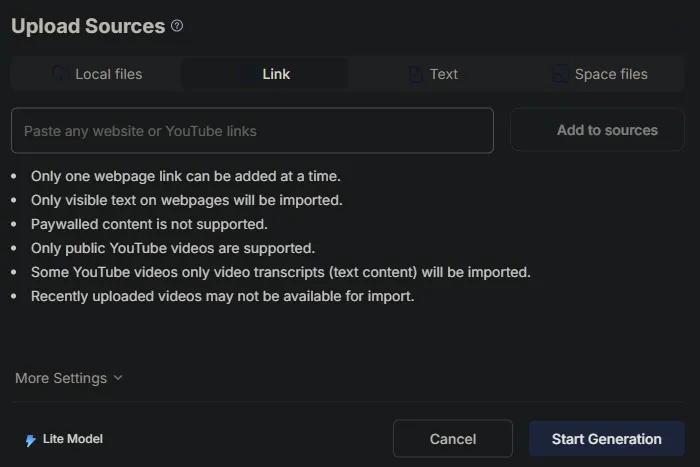Image resolution: width=700 pixels, height=467 pixels.
Task: Expand the More Settings section
Action: 61,378
